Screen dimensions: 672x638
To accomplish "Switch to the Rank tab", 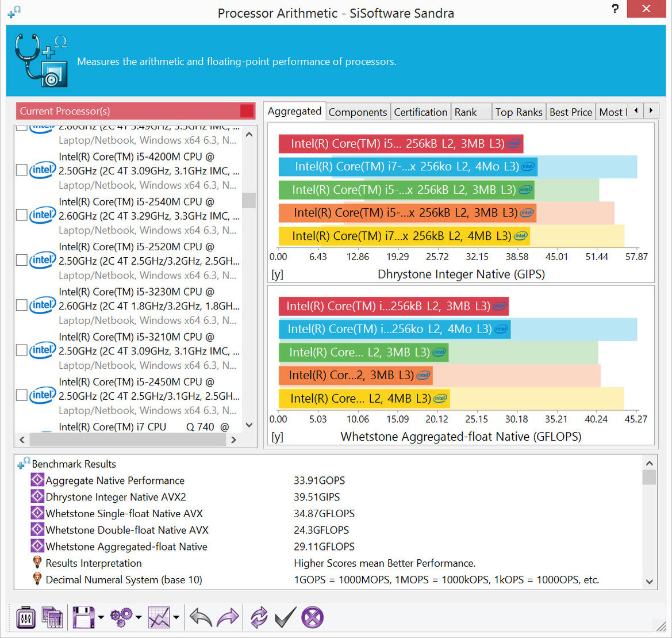I will click(471, 112).
